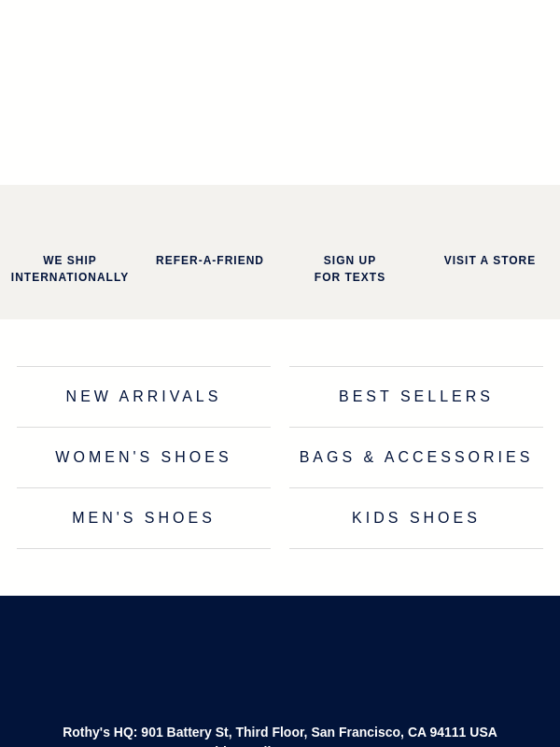This screenshot has height=747, width=560.
Task: Choose the friend referral option
Action: click(210, 261)
